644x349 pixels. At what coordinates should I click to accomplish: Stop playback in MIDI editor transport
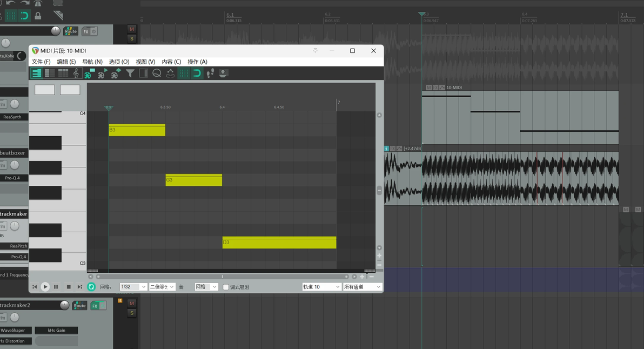[69, 287]
